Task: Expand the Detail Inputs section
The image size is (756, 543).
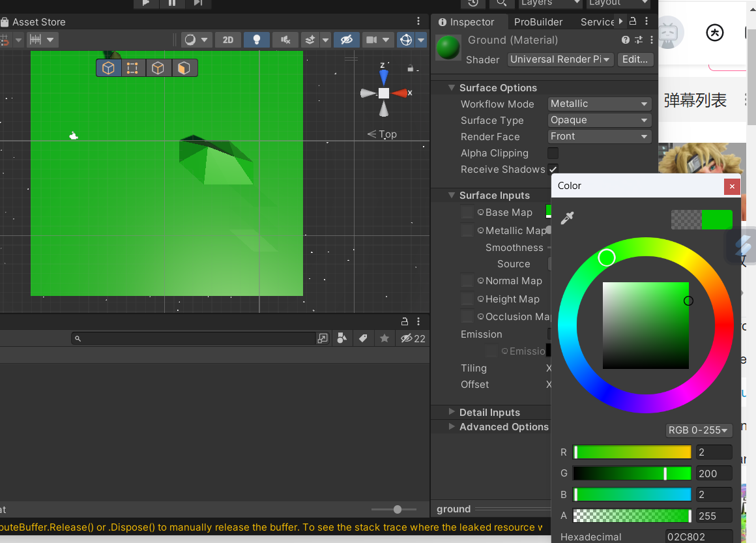Action: [451, 412]
